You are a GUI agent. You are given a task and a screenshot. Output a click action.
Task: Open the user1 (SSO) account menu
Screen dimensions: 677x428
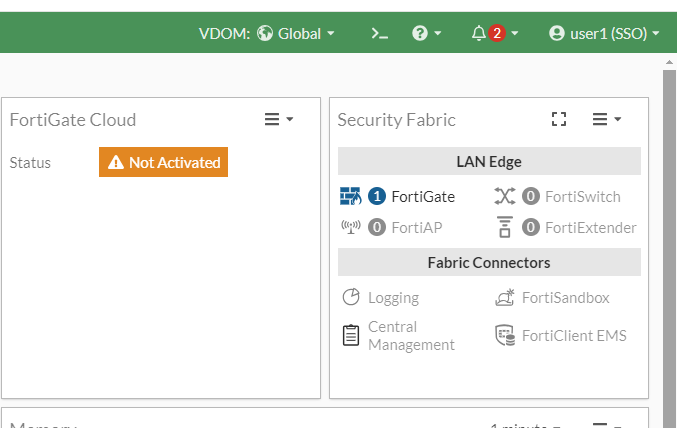point(604,33)
